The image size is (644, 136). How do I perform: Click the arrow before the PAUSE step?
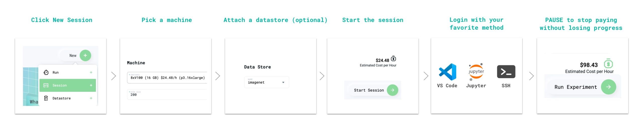[531, 76]
